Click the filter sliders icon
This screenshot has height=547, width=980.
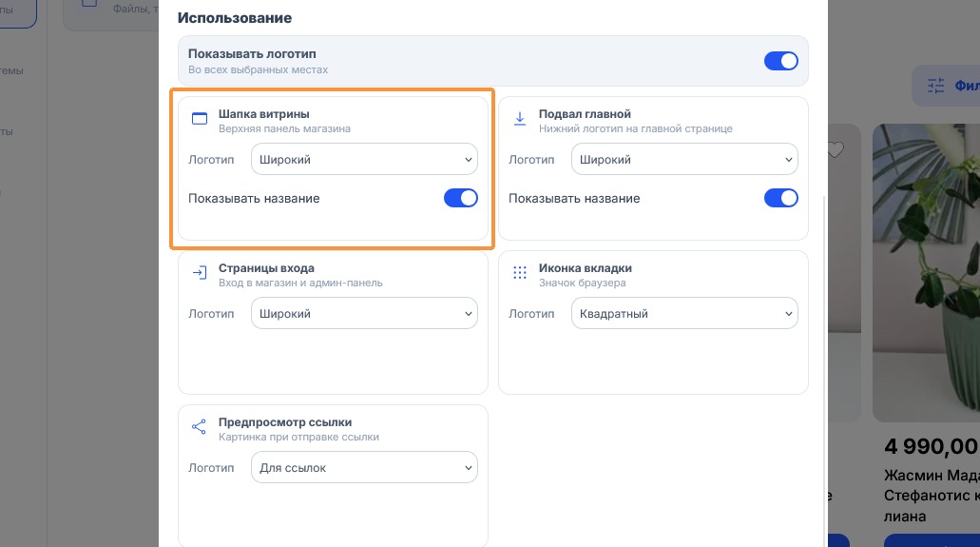(935, 86)
